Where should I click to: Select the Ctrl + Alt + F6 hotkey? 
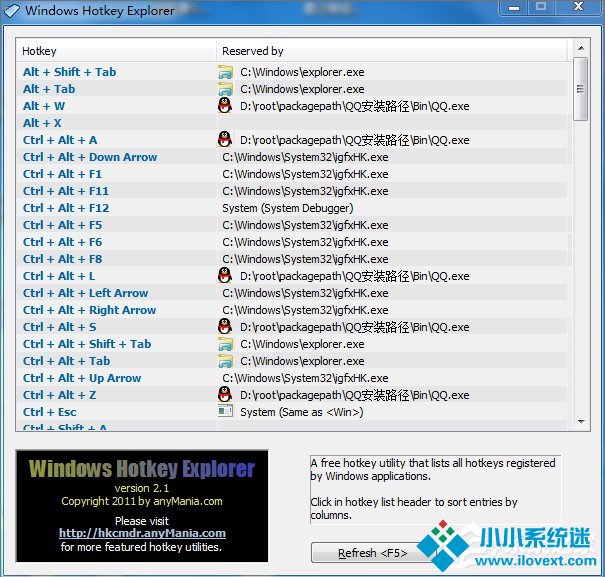(63, 242)
